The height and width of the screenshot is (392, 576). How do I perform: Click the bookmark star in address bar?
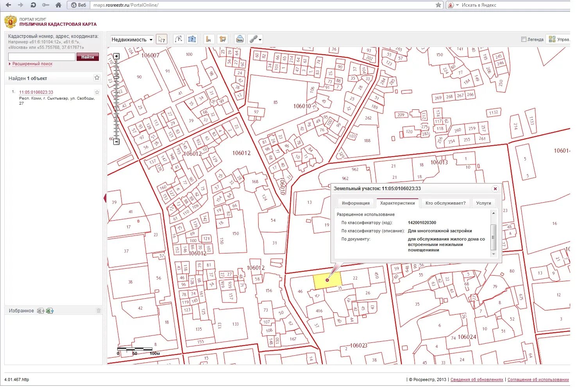point(438,5)
